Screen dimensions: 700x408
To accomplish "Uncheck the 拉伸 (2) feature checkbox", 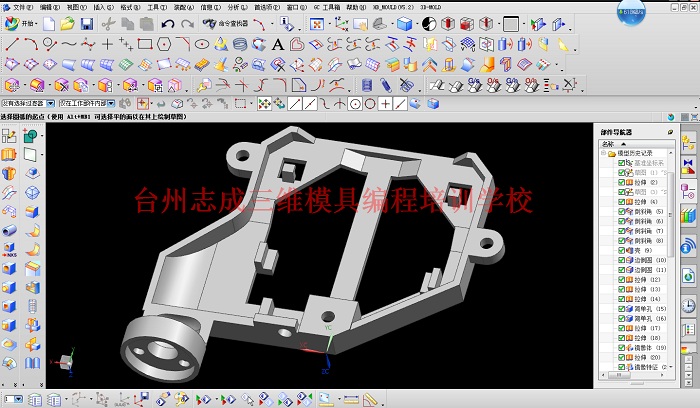I will pyautogui.click(x=621, y=183).
